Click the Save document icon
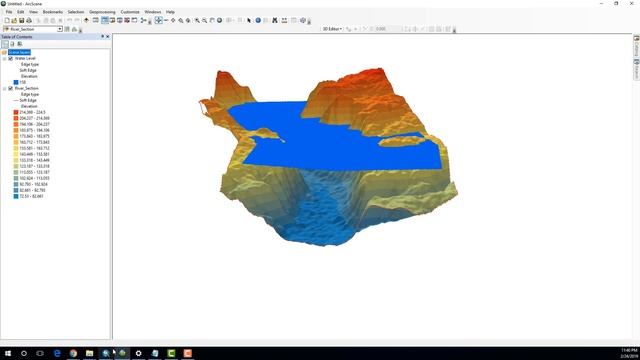This screenshot has width=640, height=360. click(22, 20)
